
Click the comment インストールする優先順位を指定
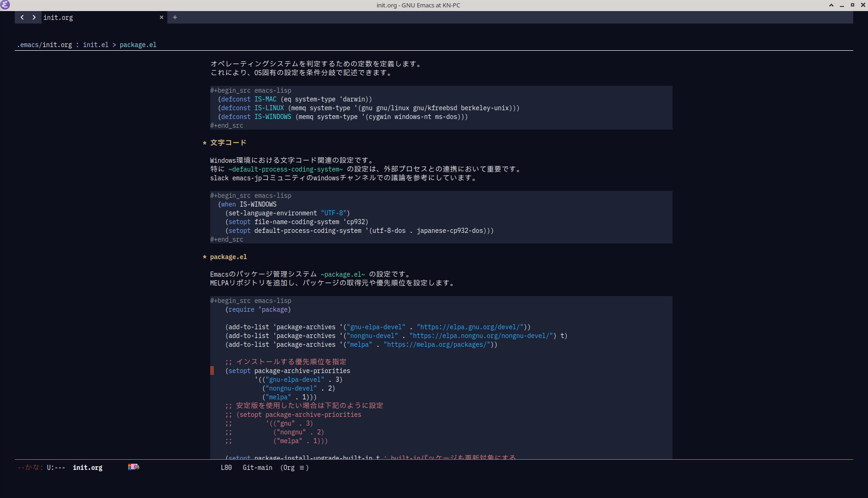[x=286, y=362]
